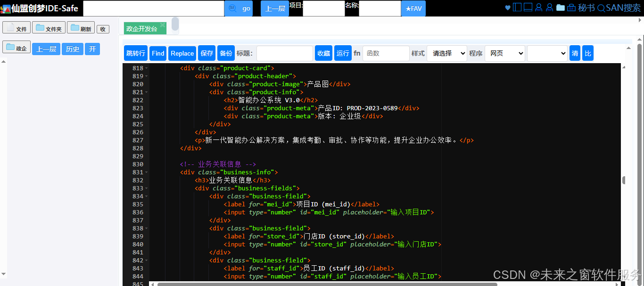Click the 业务关联信息 comment at line 830
The width and height of the screenshot is (644, 286).
tap(218, 164)
